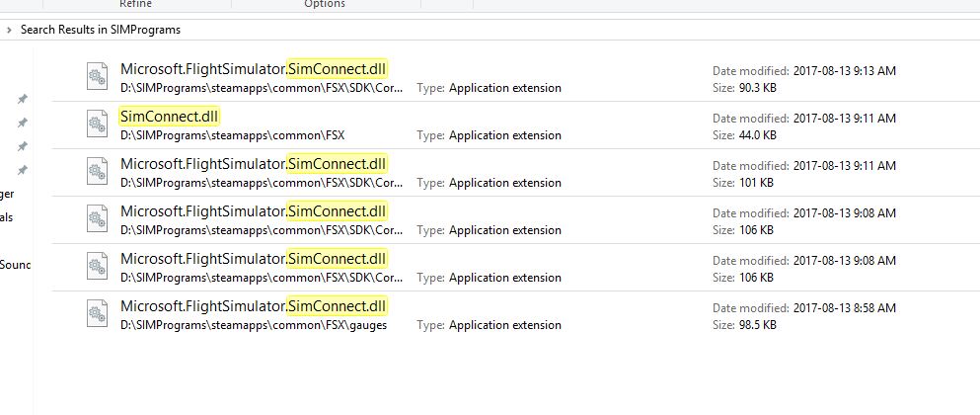
Task: Click the bottommost pin icon in the sidebar
Action: click(x=22, y=170)
